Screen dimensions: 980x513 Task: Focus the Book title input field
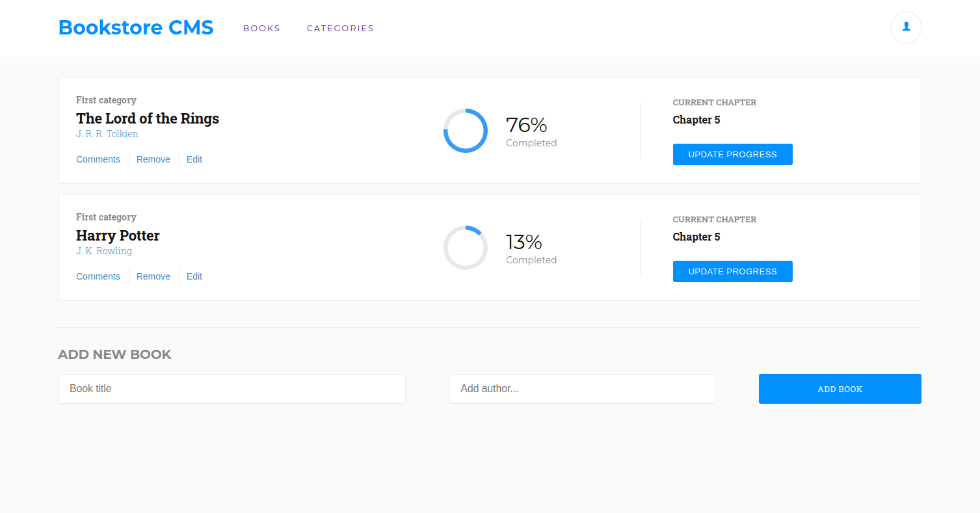coord(232,388)
